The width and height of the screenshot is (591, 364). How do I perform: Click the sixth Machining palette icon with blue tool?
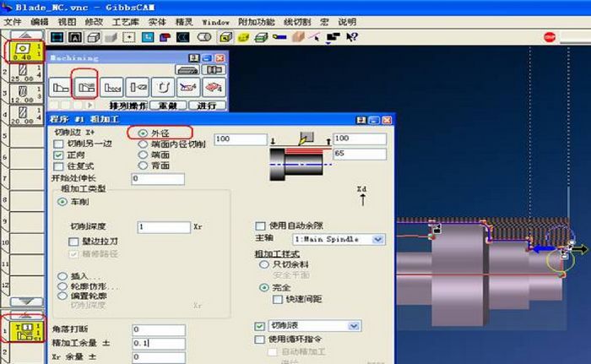[x=188, y=88]
